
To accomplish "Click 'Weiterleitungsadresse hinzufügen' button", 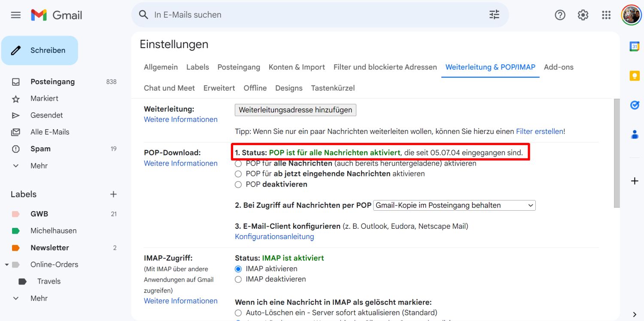I will [295, 110].
